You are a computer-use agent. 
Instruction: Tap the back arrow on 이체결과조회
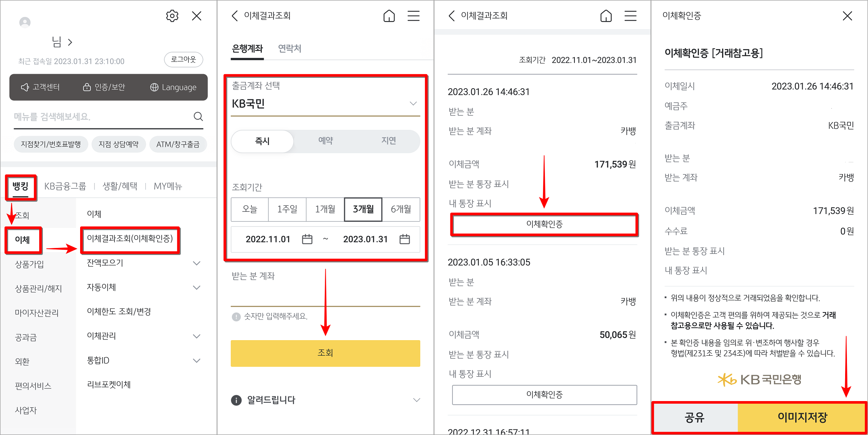pyautogui.click(x=235, y=16)
